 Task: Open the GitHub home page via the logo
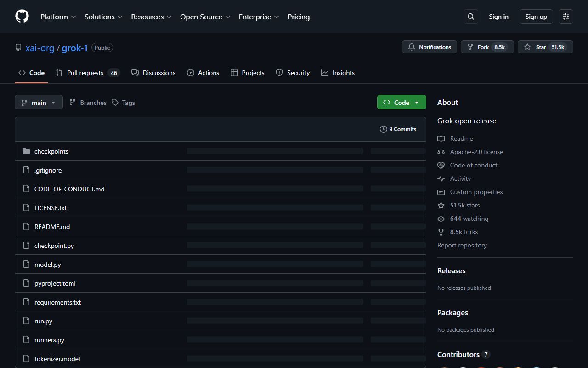pos(22,17)
